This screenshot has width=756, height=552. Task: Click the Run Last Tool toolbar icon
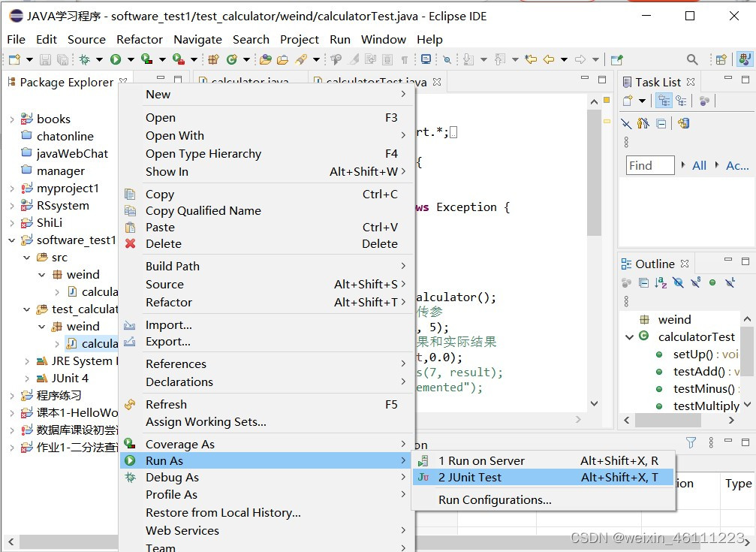(179, 59)
